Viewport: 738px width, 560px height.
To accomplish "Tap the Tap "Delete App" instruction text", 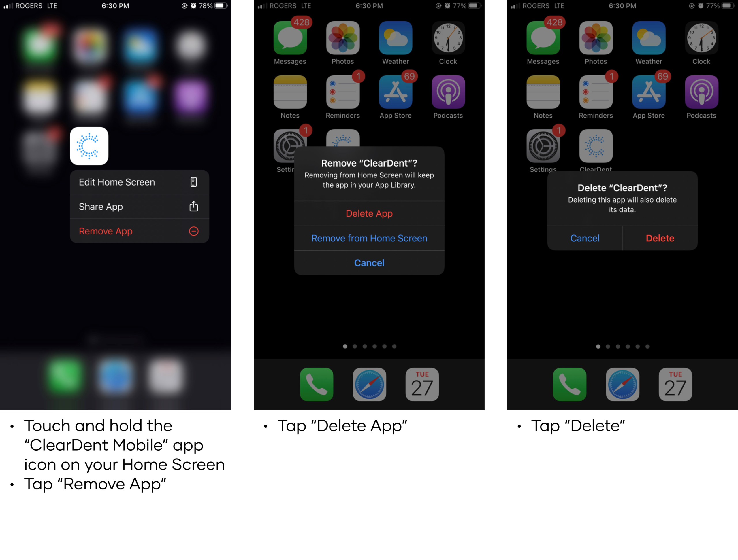I will [x=342, y=426].
